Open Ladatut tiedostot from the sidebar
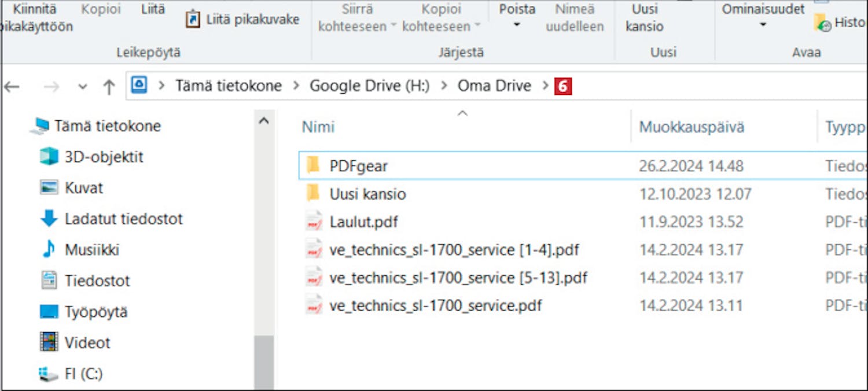This screenshot has width=868, height=391. (x=123, y=219)
